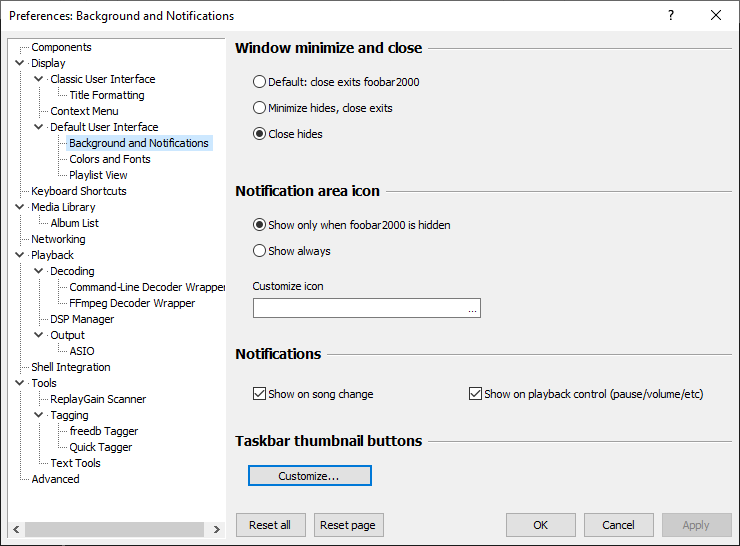
Task: Open the Colors and Fonts page
Action: pos(110,160)
